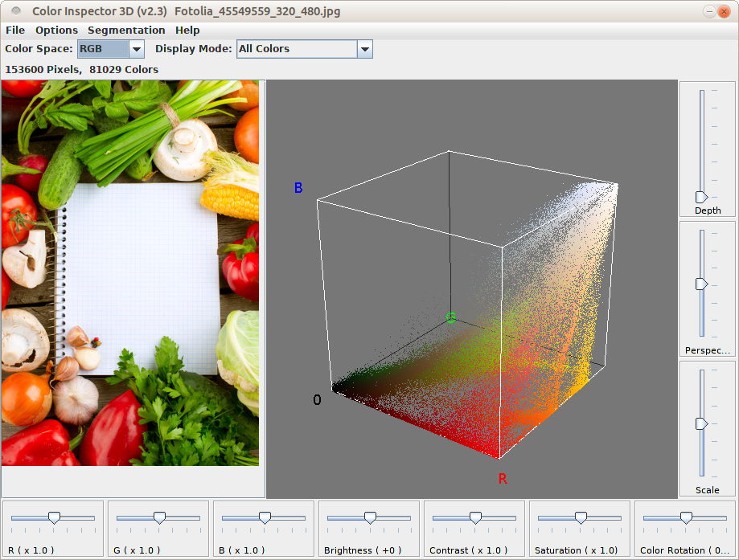Expand the Display Mode dropdown arrow
The image size is (739, 560).
point(365,49)
